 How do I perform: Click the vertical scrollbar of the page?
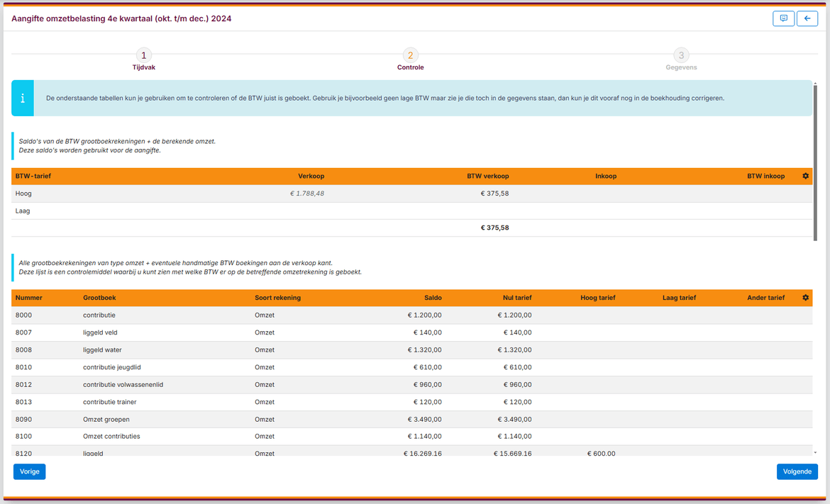[815, 162]
